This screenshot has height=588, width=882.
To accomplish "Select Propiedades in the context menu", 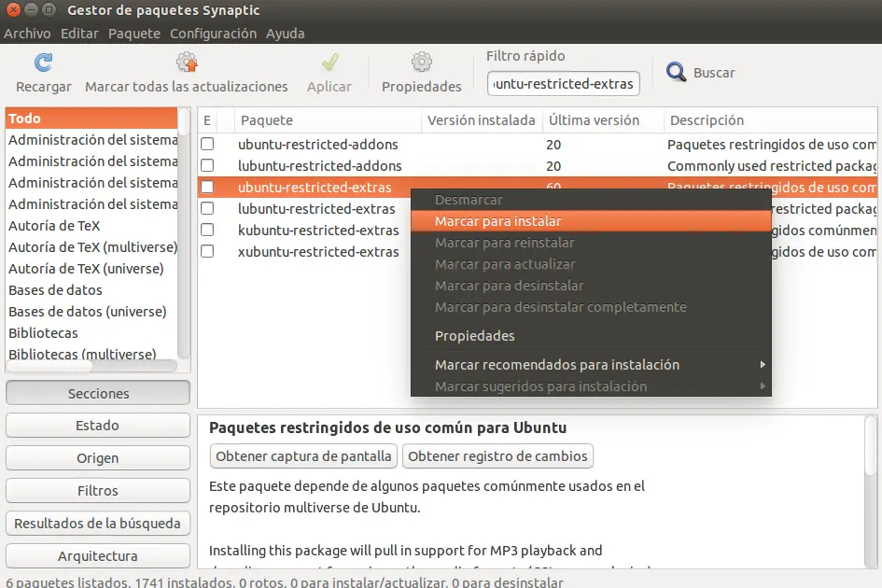I will coord(591,336).
